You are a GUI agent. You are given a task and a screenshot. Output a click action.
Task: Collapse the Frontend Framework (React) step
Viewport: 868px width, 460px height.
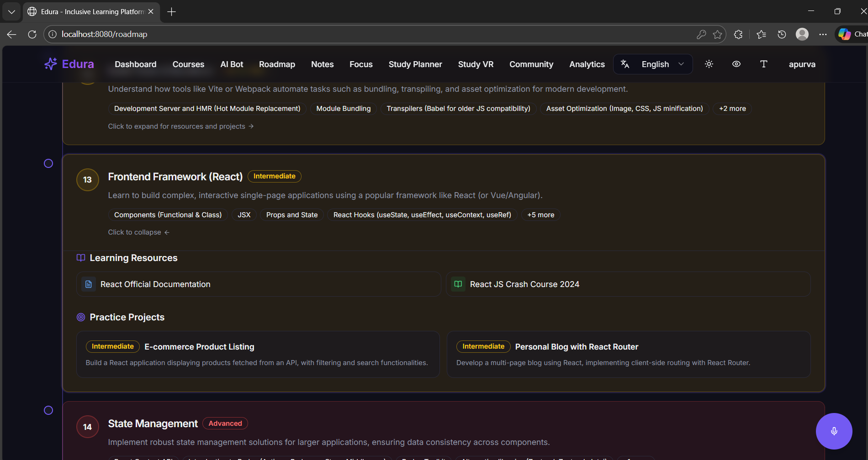[x=139, y=232]
